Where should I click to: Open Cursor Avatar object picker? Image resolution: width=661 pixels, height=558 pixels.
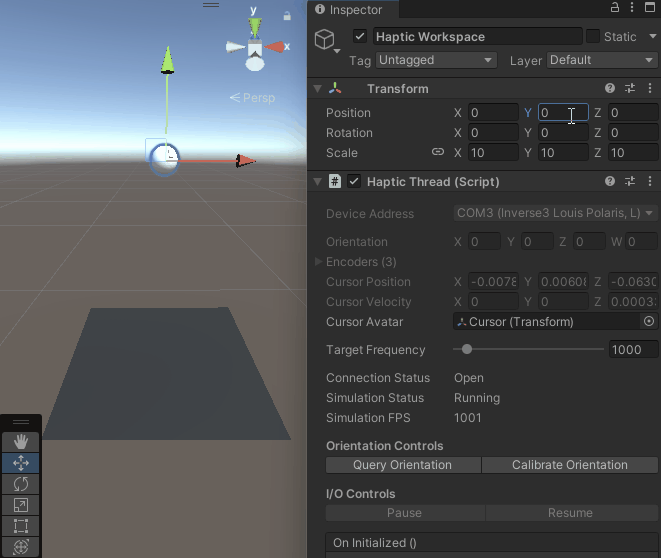point(649,322)
